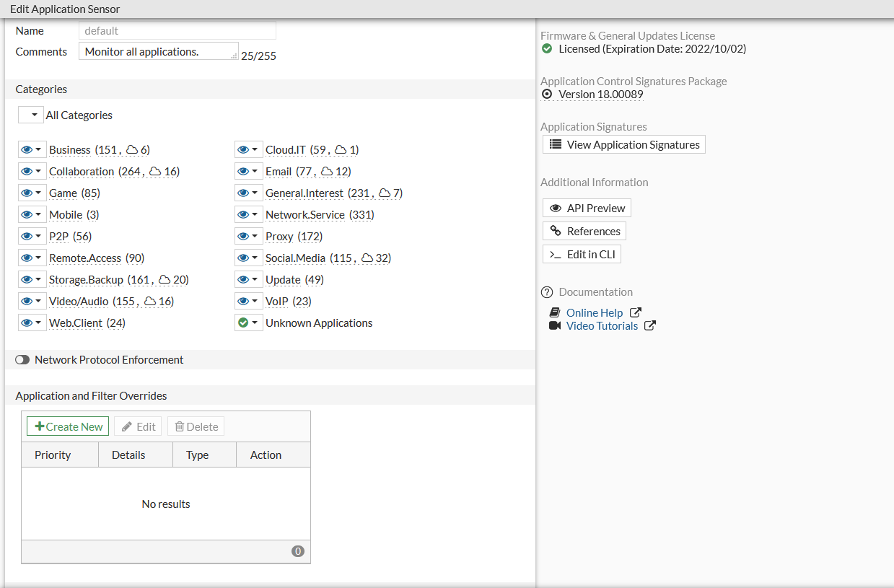Click the list icon in View Application Signatures

click(x=556, y=145)
